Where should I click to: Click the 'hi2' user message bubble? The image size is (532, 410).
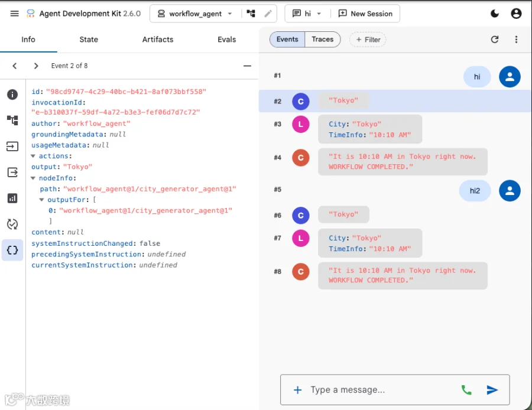pos(475,191)
